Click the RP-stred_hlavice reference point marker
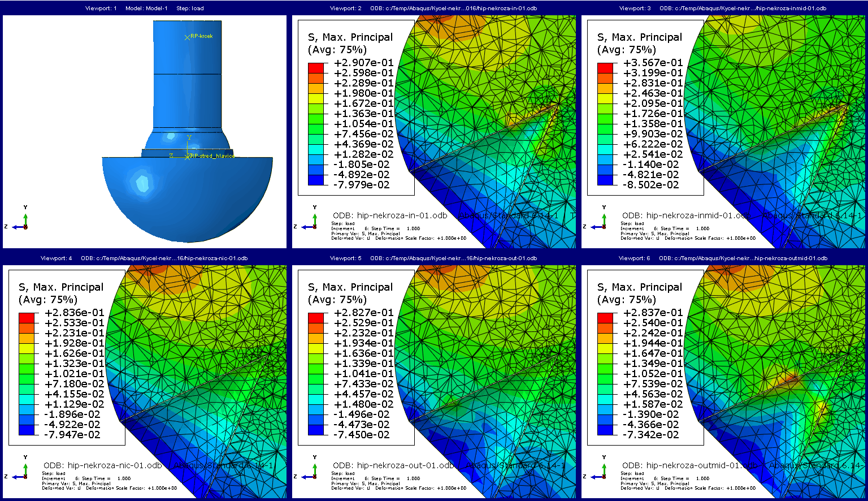Viewport: 868px width, 501px height. [x=188, y=157]
